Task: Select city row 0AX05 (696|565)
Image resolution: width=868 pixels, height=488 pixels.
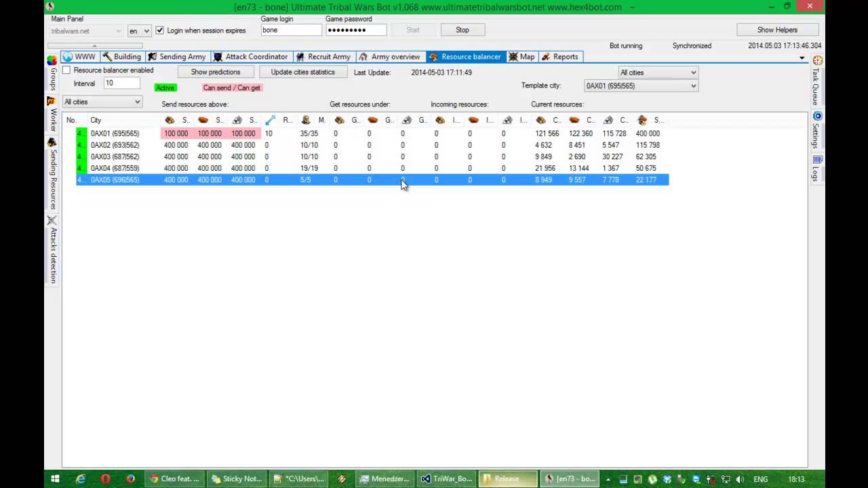Action: (372, 180)
